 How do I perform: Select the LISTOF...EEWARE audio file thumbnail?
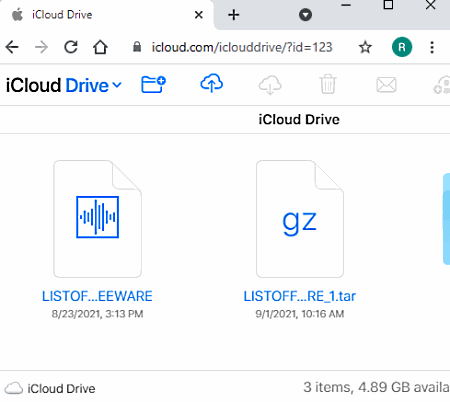97,219
